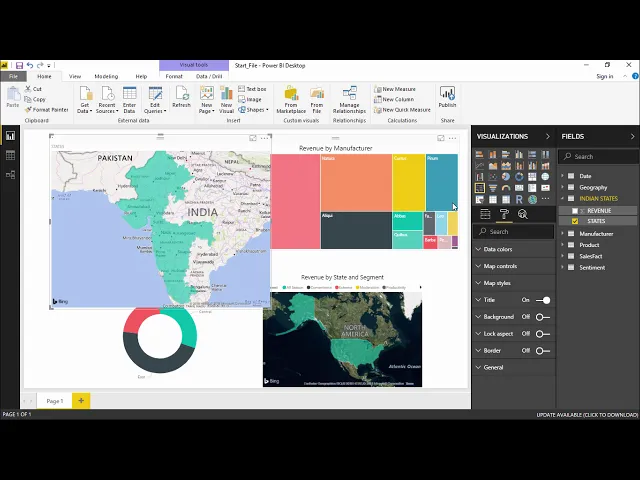
Task: Open the Analytics magnifier pane
Action: pyautogui.click(x=522, y=214)
